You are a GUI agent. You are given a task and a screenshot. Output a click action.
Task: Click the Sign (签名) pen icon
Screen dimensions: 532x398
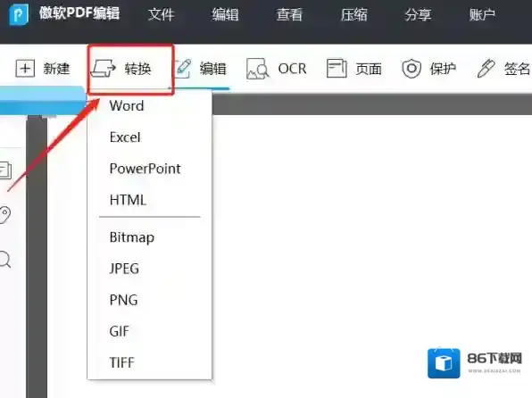click(486, 68)
